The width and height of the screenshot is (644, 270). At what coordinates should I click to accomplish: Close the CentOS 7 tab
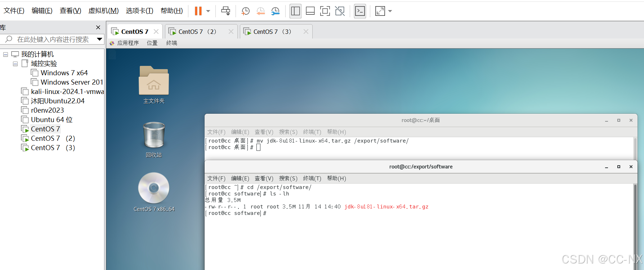[x=156, y=32]
